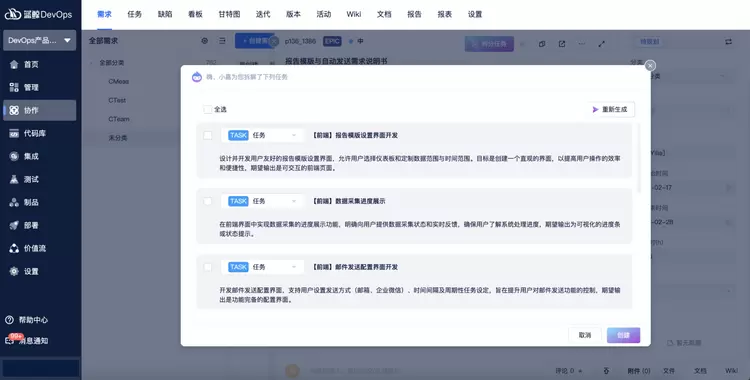The height and width of the screenshot is (380, 750).
Task: Click the dialog's vertical scrollbar thumb
Action: point(639,158)
